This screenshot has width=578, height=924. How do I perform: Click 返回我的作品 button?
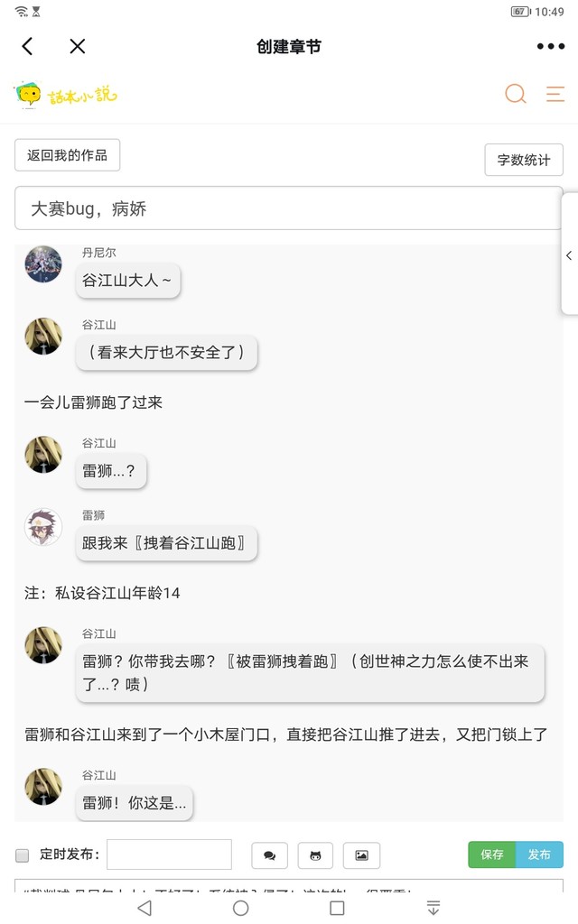(x=67, y=155)
